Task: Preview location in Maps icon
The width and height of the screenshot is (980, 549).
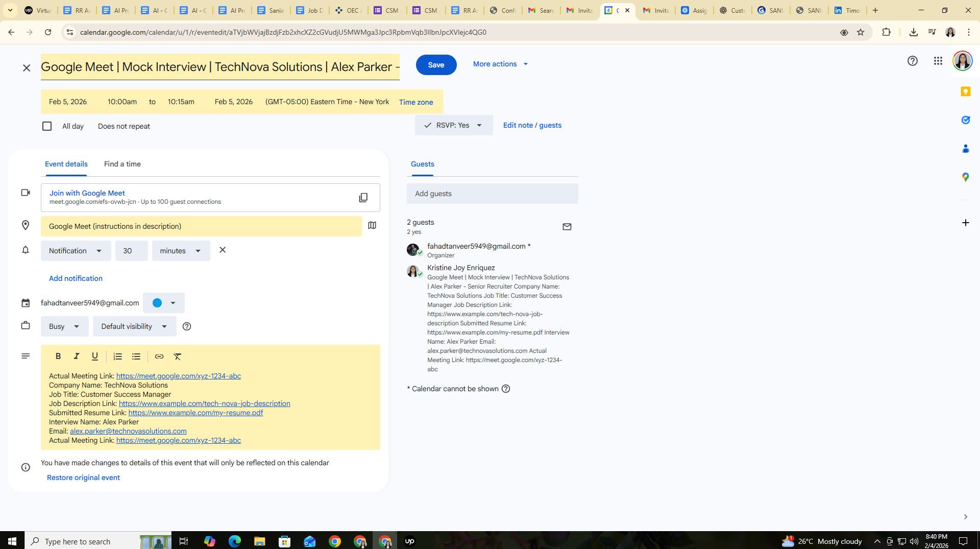Action: click(x=372, y=225)
